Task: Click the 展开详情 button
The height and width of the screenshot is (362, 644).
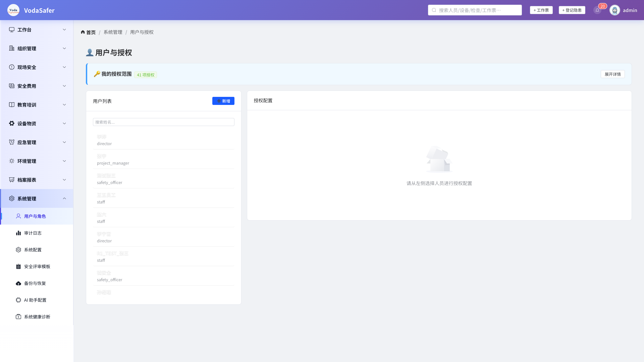Action: [x=612, y=74]
